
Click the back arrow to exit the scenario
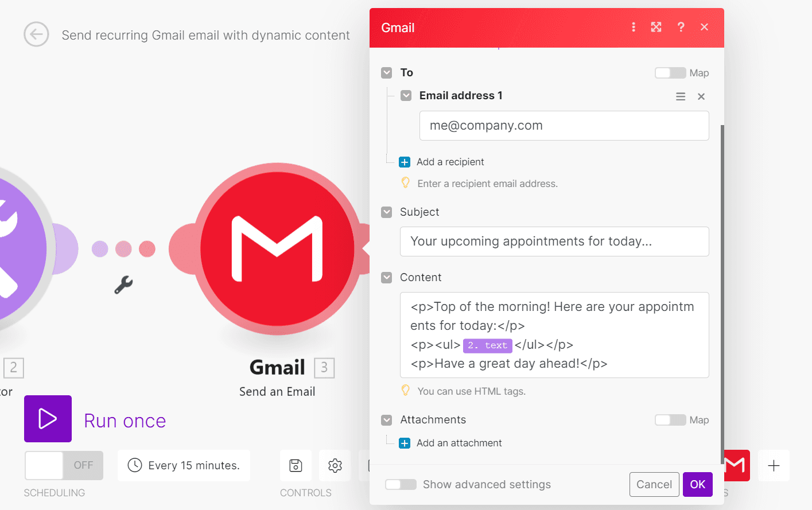point(36,34)
